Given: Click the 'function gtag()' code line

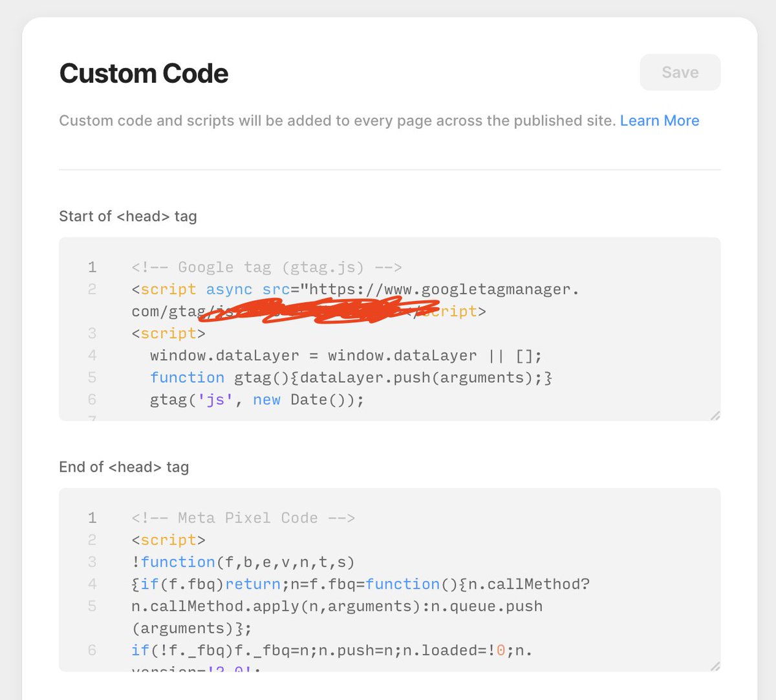Looking at the screenshot, I should [350, 378].
